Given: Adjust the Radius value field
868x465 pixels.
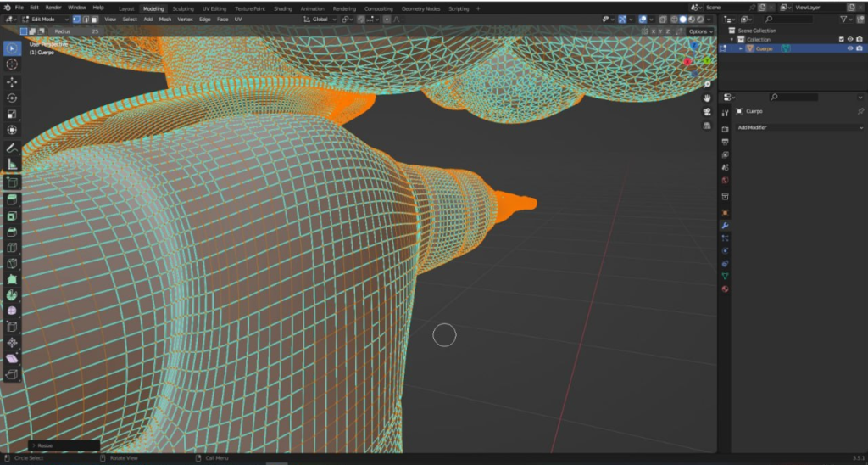Looking at the screenshot, I should [x=76, y=31].
